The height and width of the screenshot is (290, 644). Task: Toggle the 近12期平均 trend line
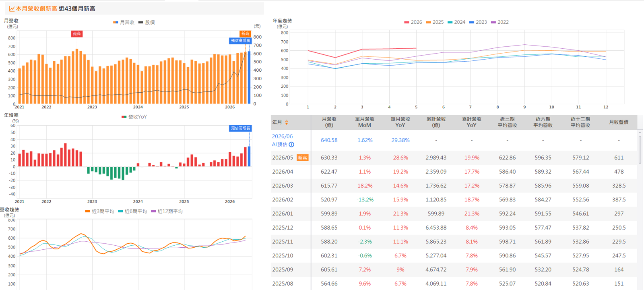(x=167, y=211)
